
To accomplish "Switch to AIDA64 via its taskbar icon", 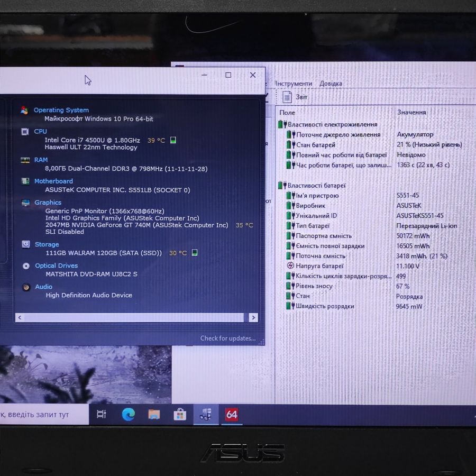I will 232,414.
